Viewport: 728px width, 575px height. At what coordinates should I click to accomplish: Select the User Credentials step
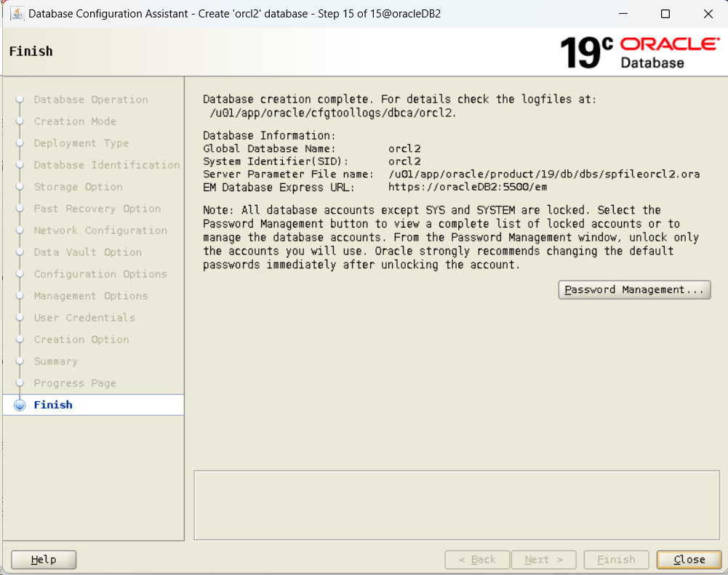[x=84, y=318]
